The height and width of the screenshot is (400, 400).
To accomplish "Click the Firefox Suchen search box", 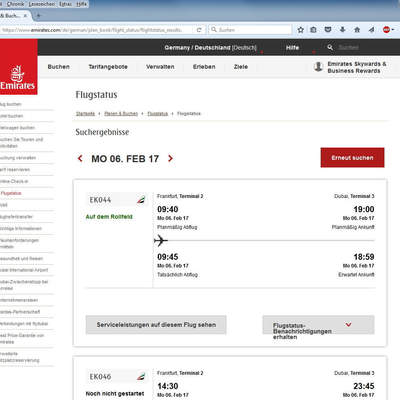I will point(251,30).
